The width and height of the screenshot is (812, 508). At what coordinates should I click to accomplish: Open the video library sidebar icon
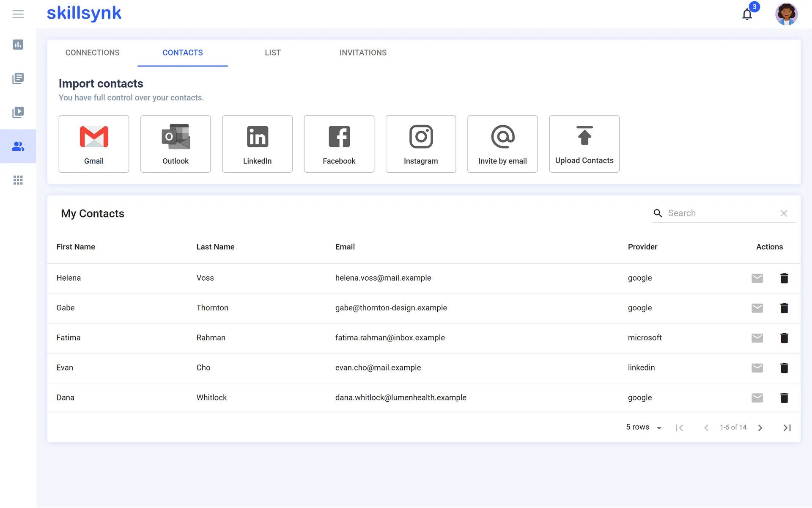pos(18,112)
